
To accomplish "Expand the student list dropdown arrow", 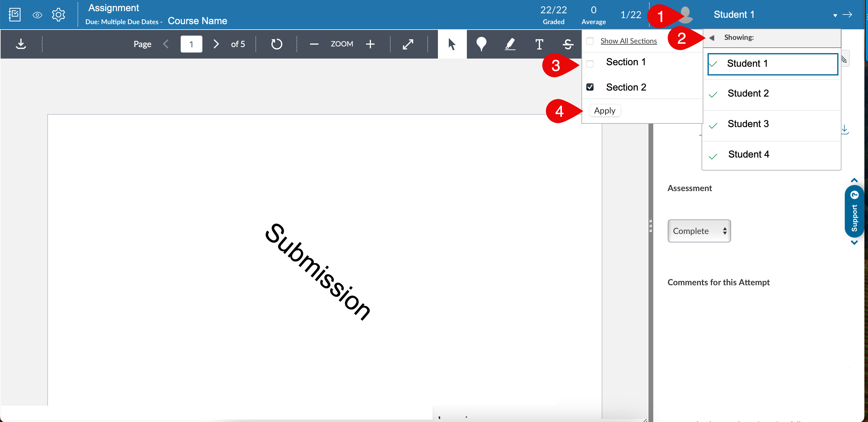I will [835, 15].
